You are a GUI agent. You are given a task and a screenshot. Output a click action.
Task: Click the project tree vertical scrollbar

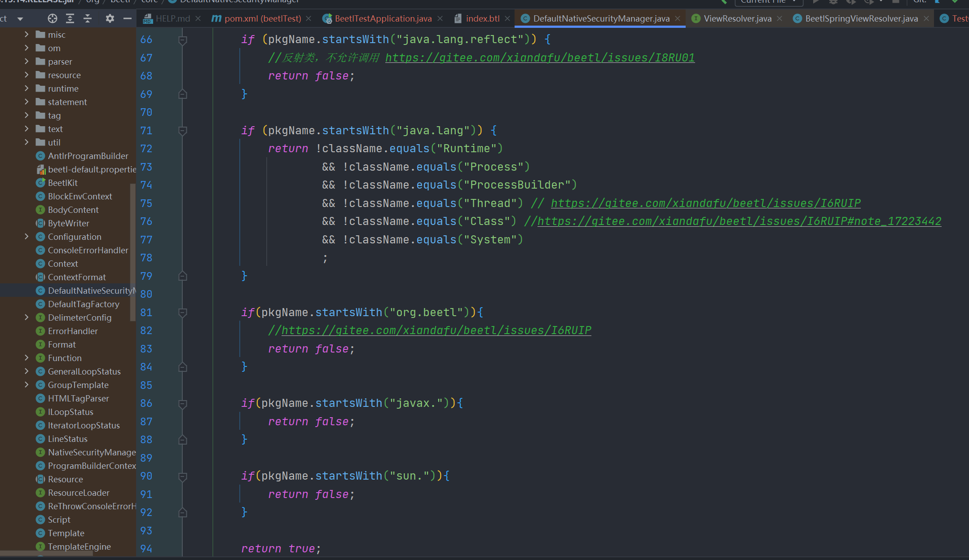(132, 251)
